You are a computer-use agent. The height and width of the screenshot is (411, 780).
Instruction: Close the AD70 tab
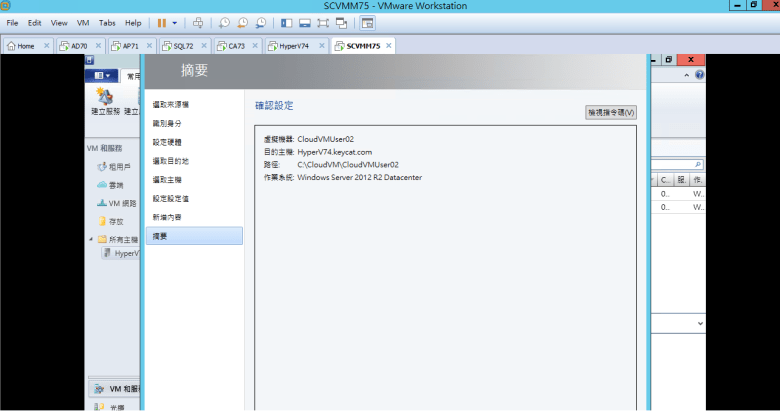tap(98, 46)
